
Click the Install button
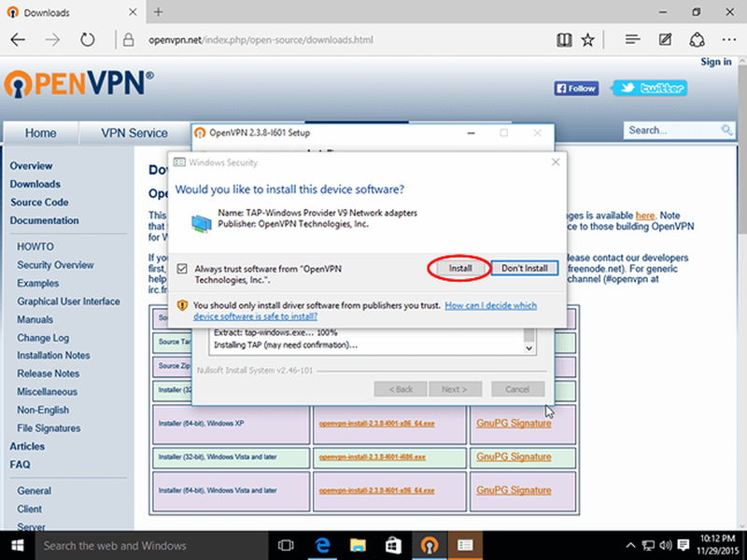pos(459,268)
